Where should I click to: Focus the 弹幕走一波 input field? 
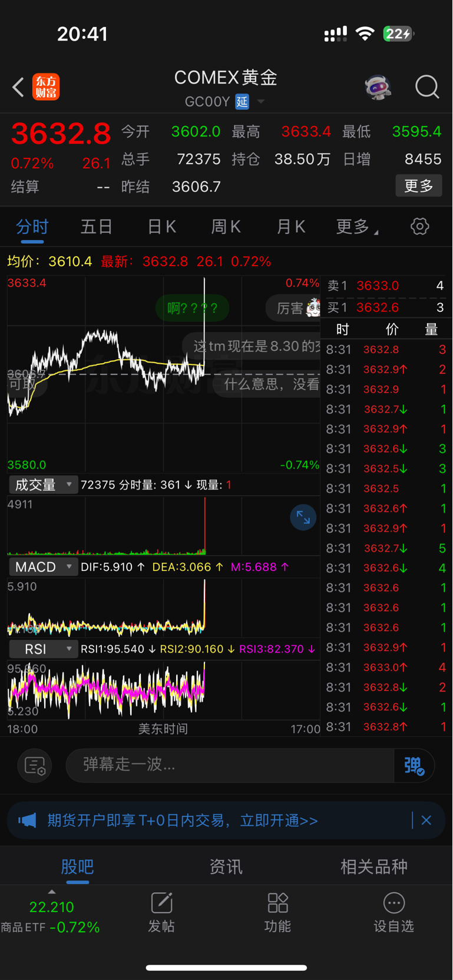(x=230, y=765)
